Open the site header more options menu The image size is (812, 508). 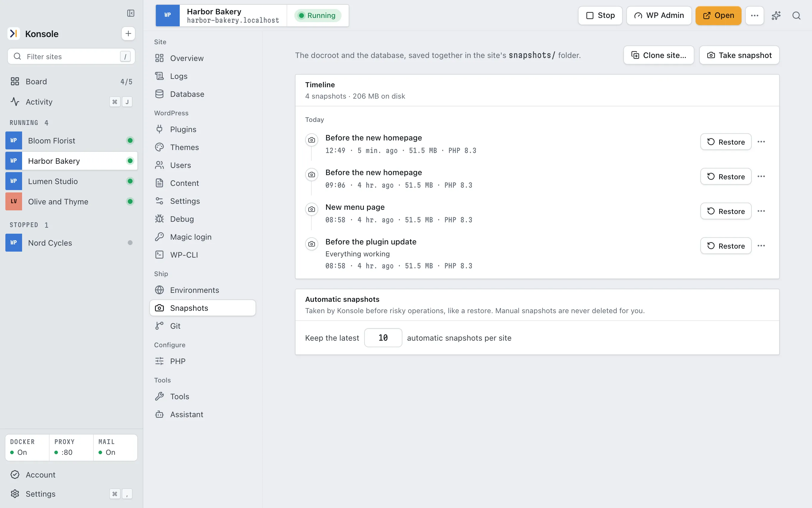pos(754,16)
